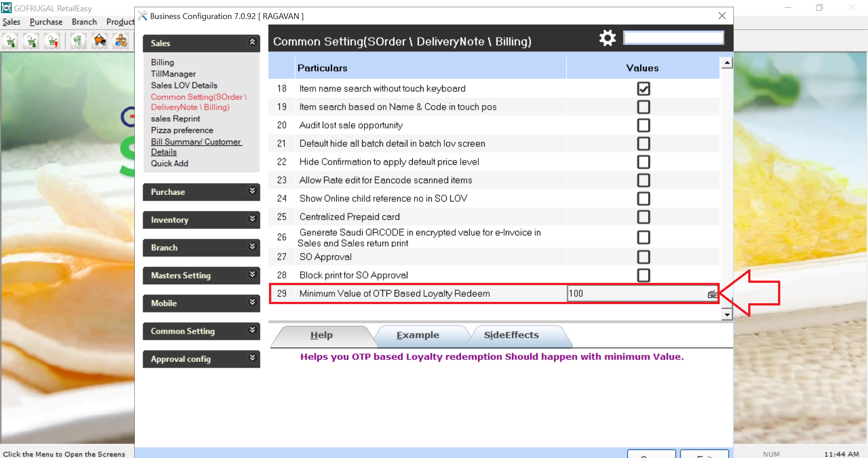Uncheck Item name search without touch keyboard

(643, 89)
